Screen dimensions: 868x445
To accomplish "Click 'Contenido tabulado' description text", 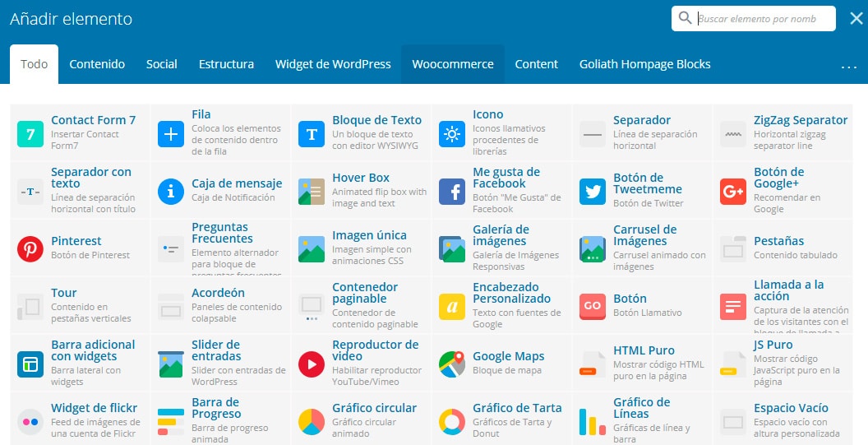I will 796,256.
